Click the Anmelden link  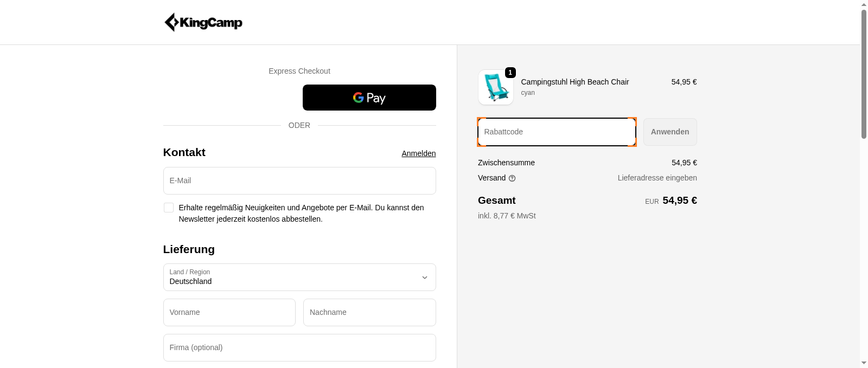[418, 153]
